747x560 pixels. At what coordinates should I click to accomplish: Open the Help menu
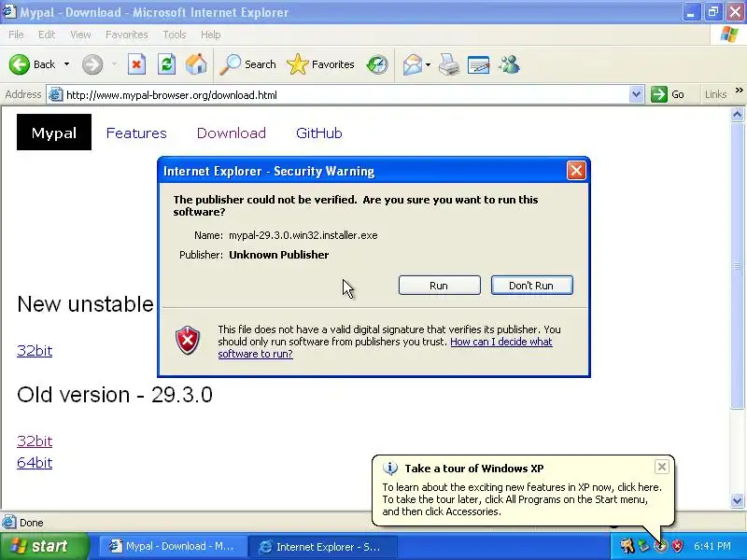click(211, 35)
